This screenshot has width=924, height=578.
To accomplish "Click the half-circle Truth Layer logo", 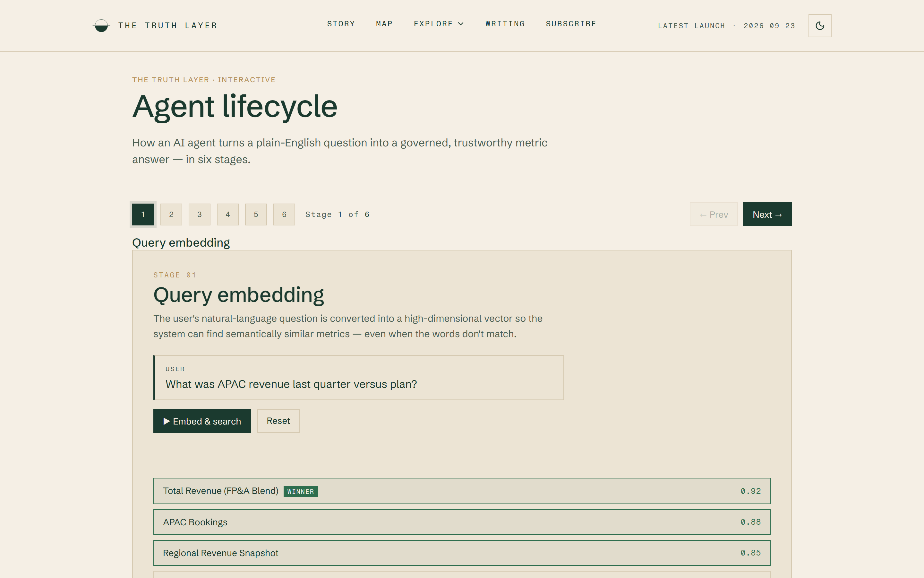I will point(101,26).
